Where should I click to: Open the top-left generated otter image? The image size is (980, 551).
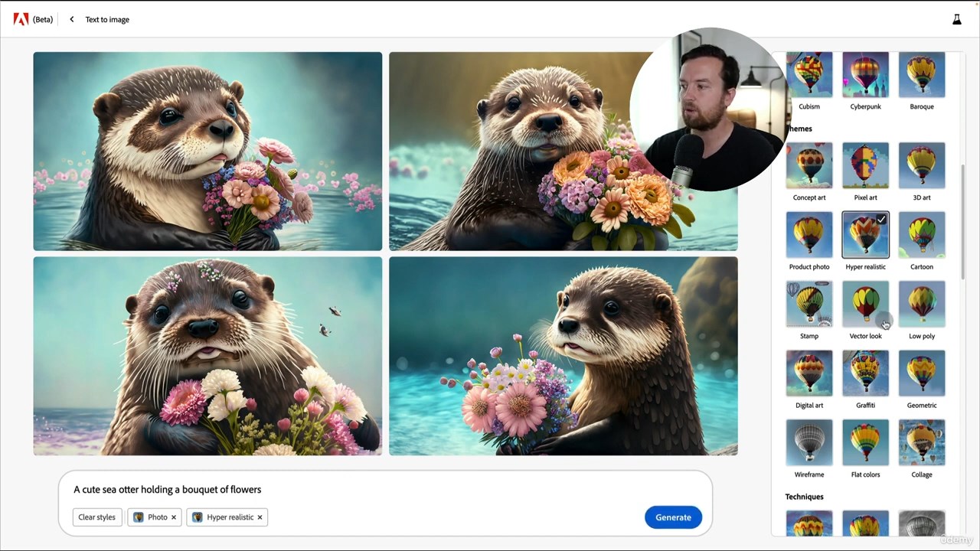click(x=207, y=151)
